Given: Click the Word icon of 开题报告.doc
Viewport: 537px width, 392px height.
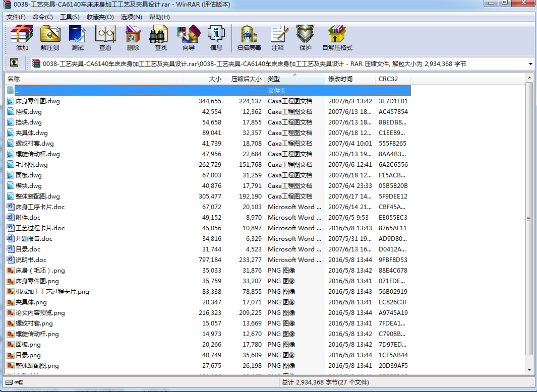Looking at the screenshot, I should (11, 238).
